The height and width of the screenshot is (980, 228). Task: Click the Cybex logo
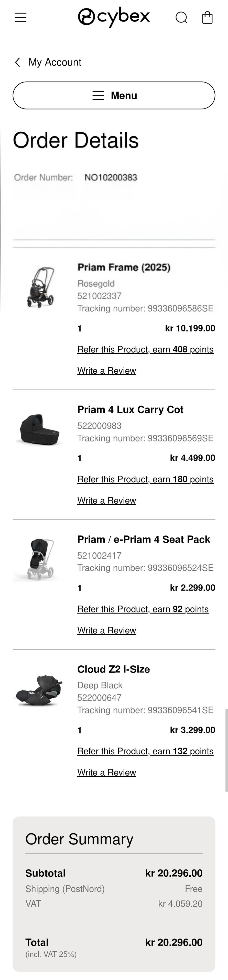tap(114, 17)
